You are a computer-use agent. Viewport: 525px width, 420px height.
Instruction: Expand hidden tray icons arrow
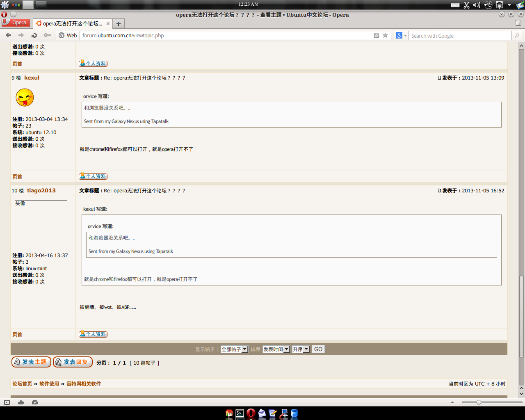click(x=509, y=5)
